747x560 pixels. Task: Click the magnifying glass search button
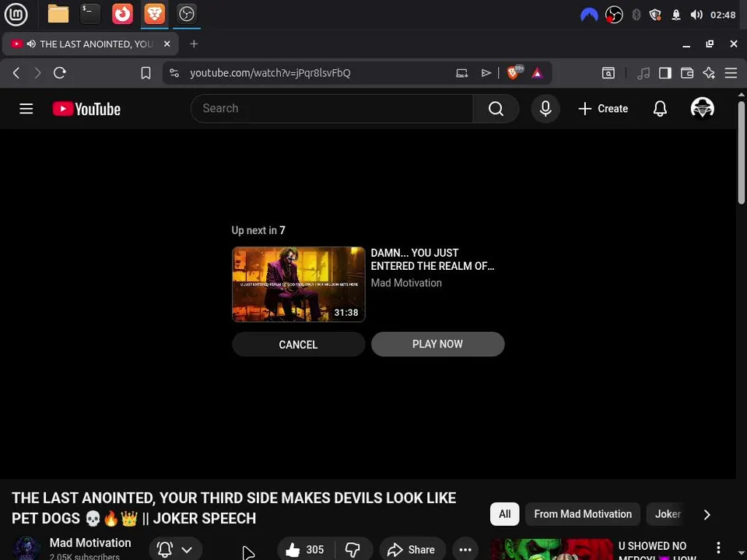tap(496, 109)
